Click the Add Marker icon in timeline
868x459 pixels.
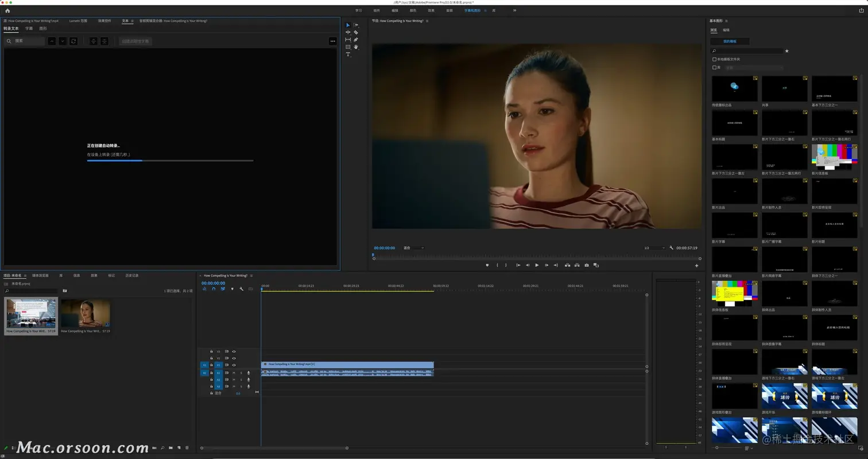pos(232,289)
